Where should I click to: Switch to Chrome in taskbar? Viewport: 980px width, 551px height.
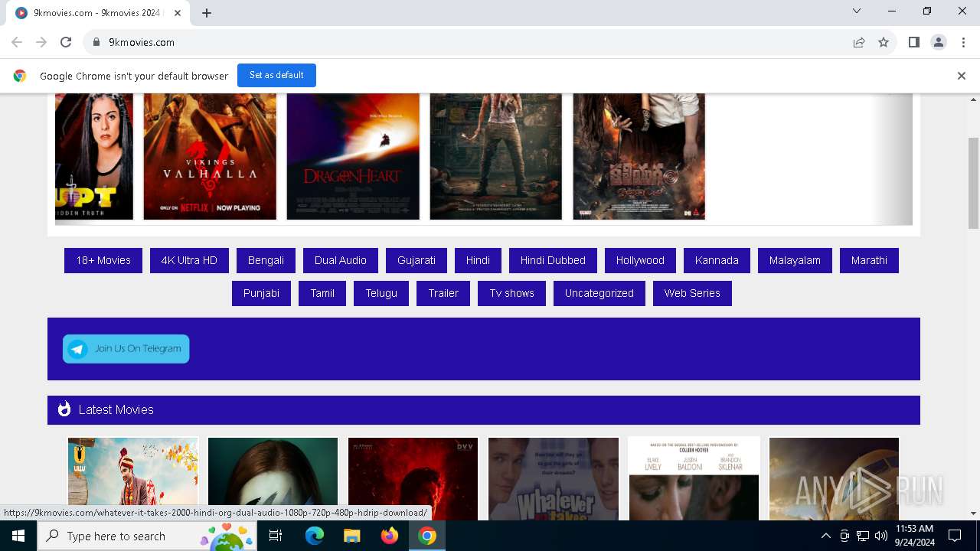[427, 536]
